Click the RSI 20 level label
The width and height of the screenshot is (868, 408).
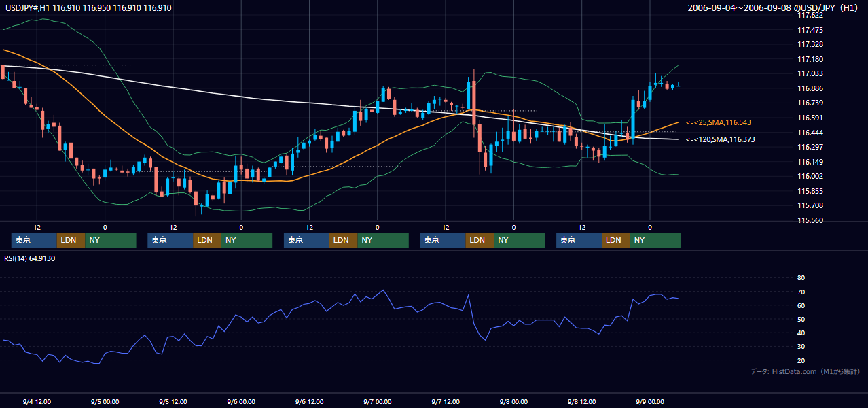pos(801,360)
